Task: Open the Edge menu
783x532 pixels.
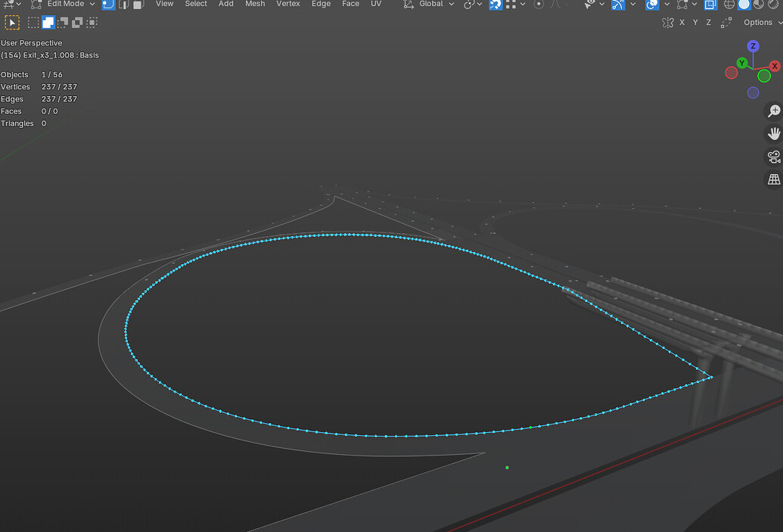Action: point(321,4)
